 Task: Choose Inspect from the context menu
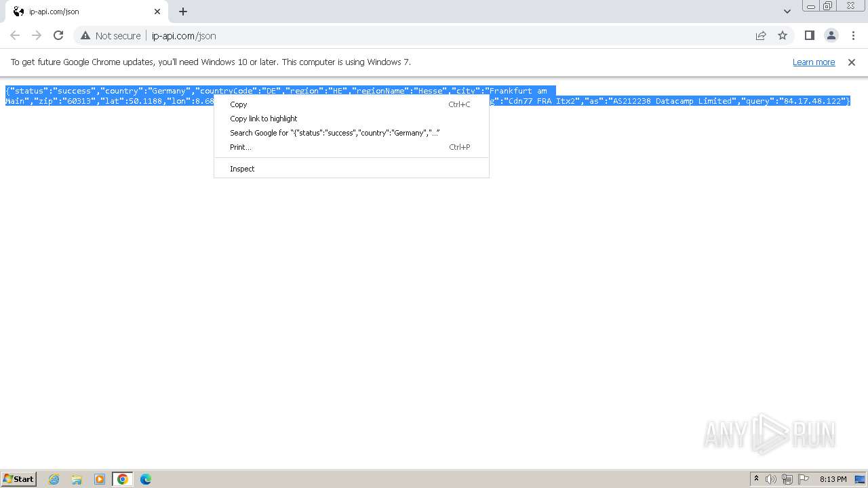[x=351, y=169]
